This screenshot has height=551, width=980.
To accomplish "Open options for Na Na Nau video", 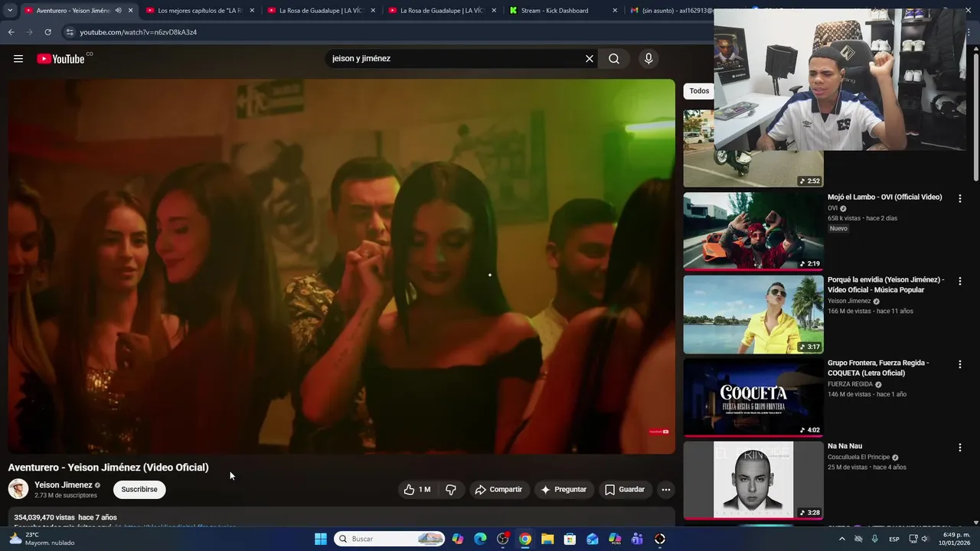I will (960, 447).
